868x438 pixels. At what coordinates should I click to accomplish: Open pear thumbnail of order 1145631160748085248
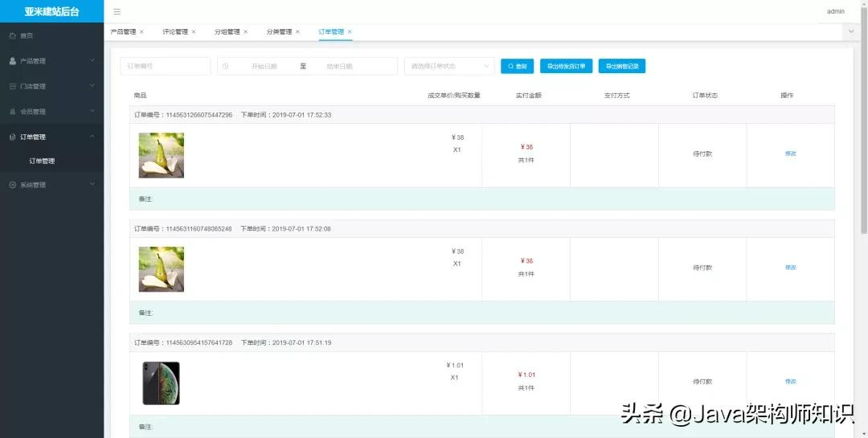click(x=161, y=269)
